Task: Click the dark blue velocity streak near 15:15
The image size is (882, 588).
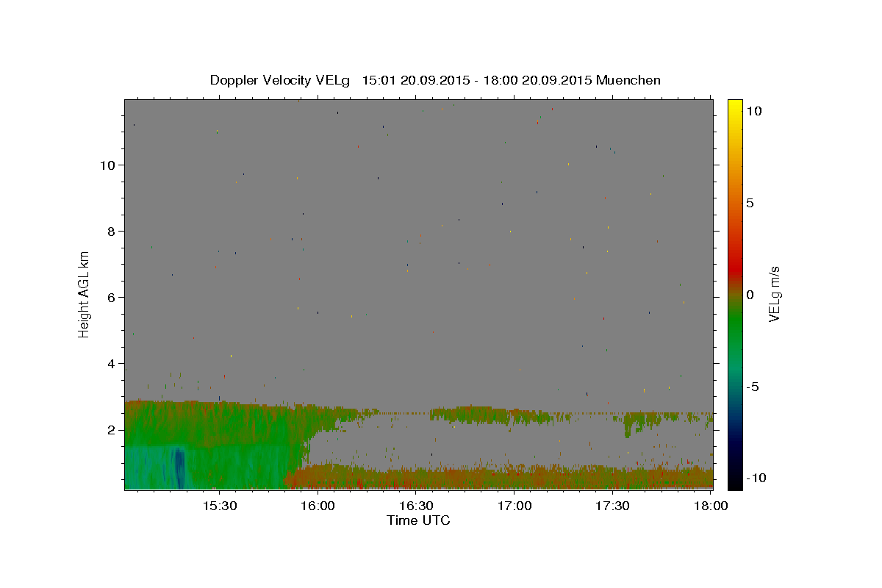Action: pos(178,468)
